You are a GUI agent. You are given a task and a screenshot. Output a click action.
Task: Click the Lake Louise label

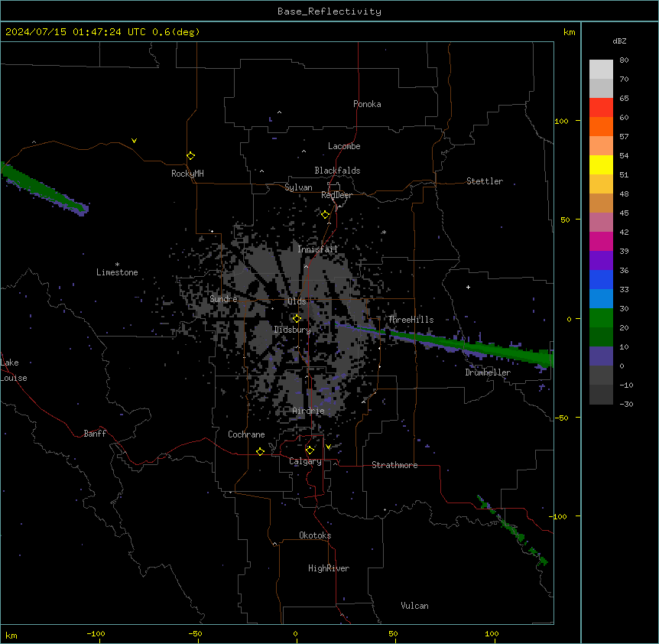click(x=12, y=370)
